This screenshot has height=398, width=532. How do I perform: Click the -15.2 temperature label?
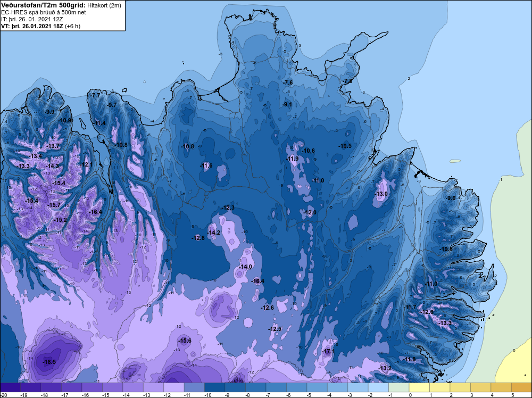click(x=61, y=220)
